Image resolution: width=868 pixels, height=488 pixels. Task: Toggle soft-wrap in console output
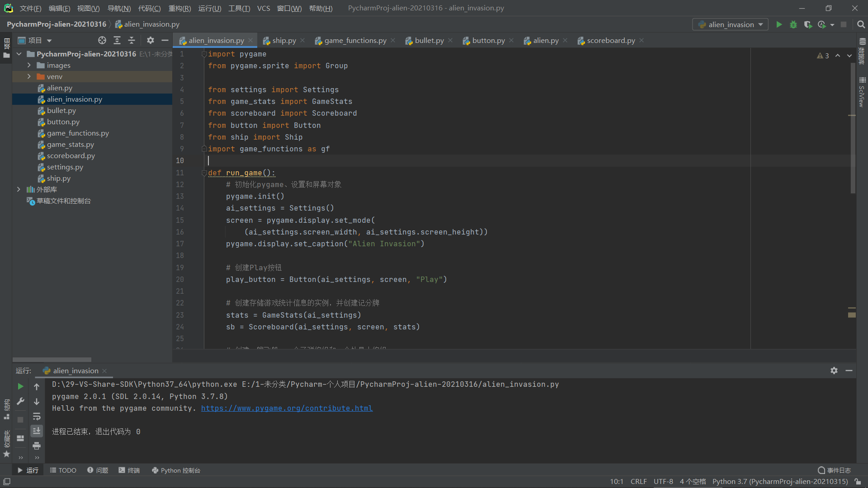click(37, 416)
